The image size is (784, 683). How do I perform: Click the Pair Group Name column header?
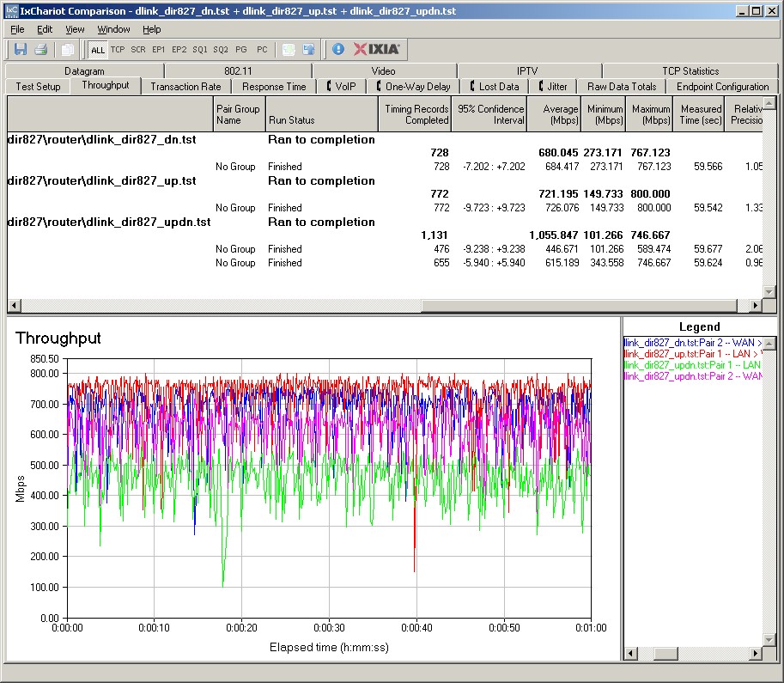coord(239,114)
